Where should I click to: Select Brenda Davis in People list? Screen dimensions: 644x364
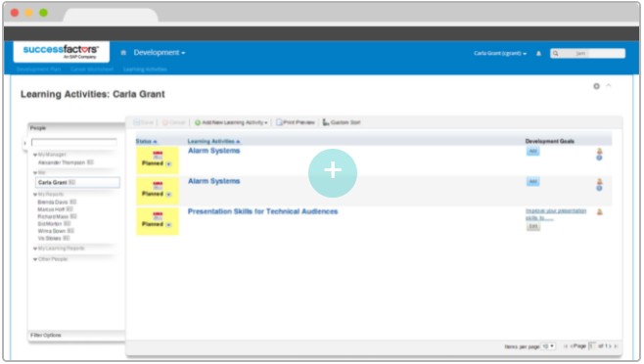[x=53, y=203]
